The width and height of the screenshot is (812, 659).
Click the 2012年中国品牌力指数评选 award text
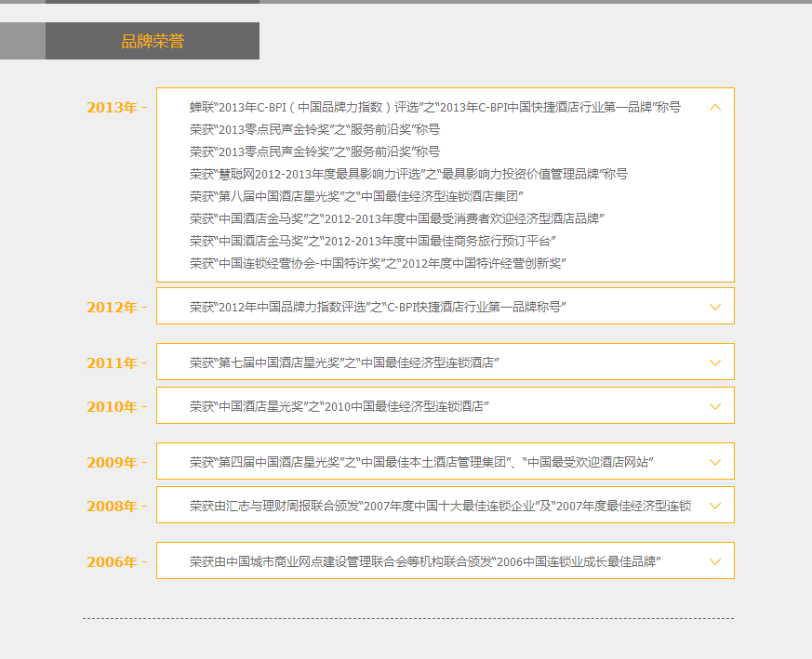[x=378, y=307]
